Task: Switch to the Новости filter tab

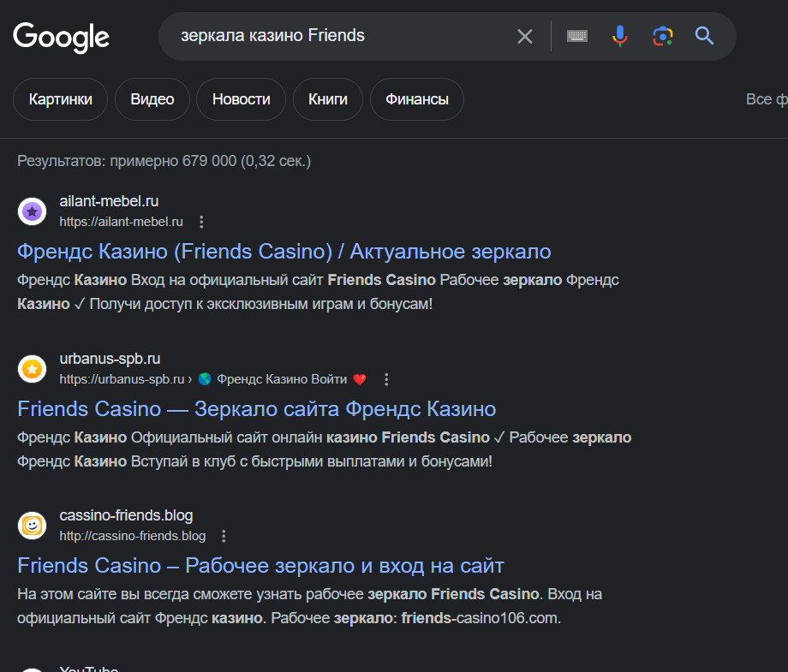Action: [242, 99]
